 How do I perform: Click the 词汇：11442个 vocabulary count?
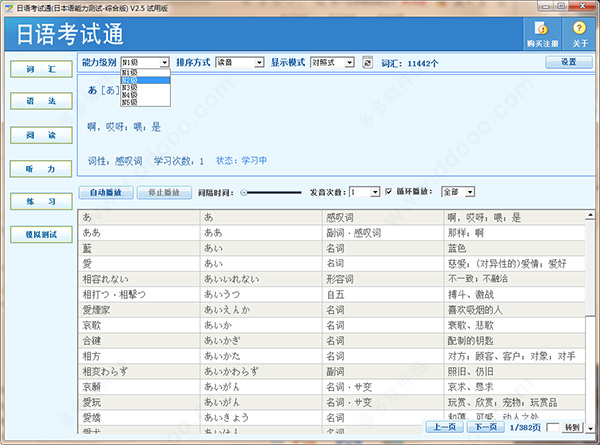coord(409,63)
